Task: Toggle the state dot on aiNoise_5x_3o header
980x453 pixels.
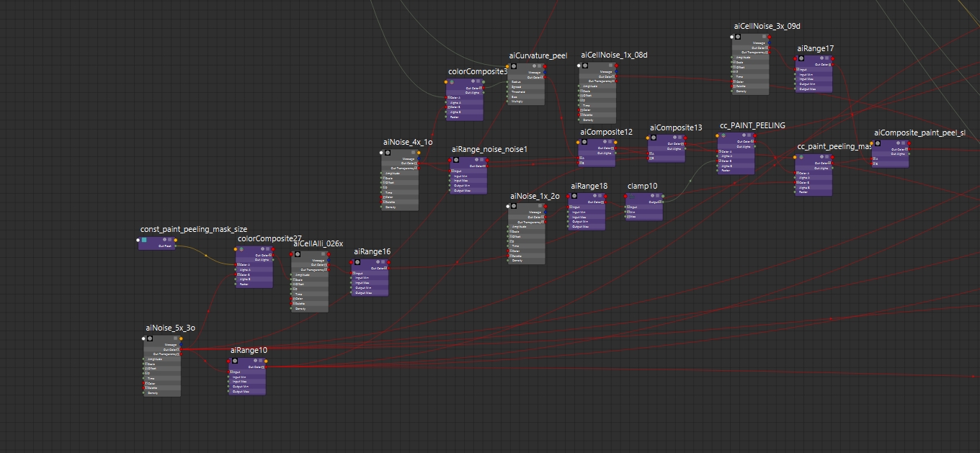Action: [143, 338]
